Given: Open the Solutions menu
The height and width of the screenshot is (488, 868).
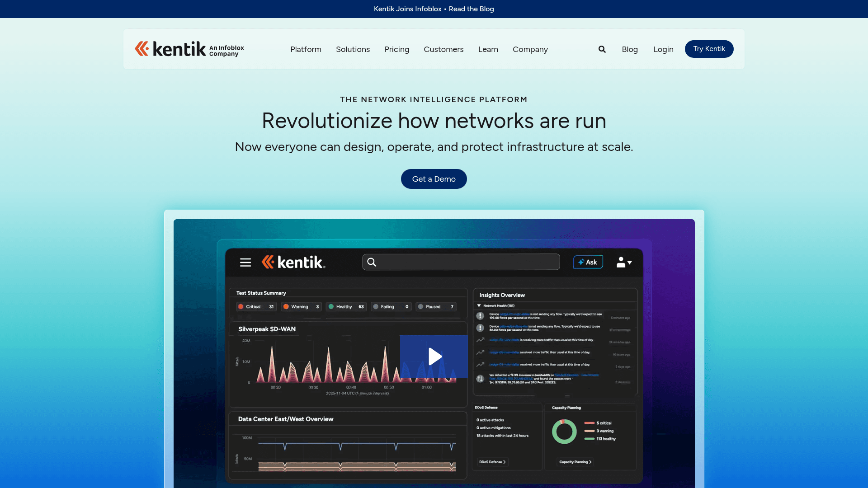Looking at the screenshot, I should click(353, 49).
